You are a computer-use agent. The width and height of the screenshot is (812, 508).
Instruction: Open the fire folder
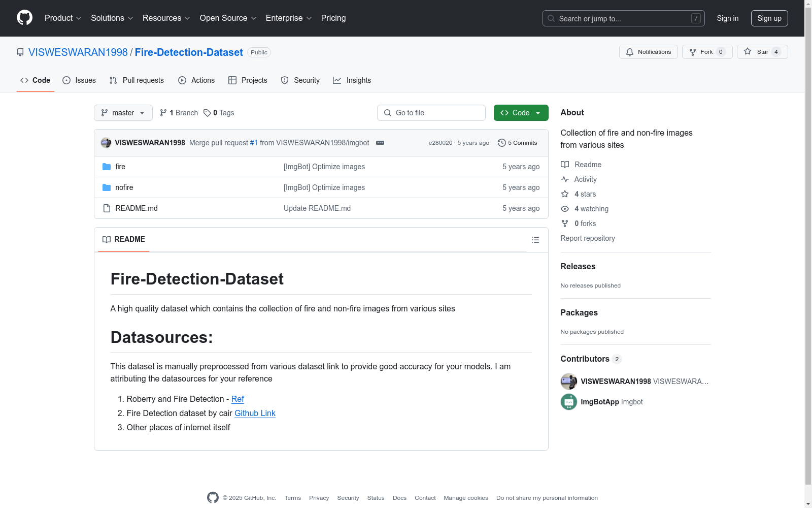click(120, 167)
